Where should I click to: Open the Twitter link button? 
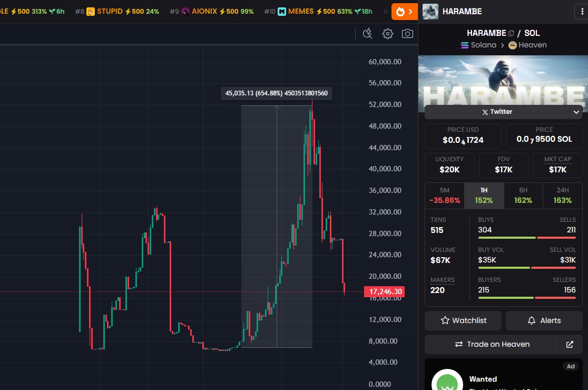pyautogui.click(x=497, y=112)
